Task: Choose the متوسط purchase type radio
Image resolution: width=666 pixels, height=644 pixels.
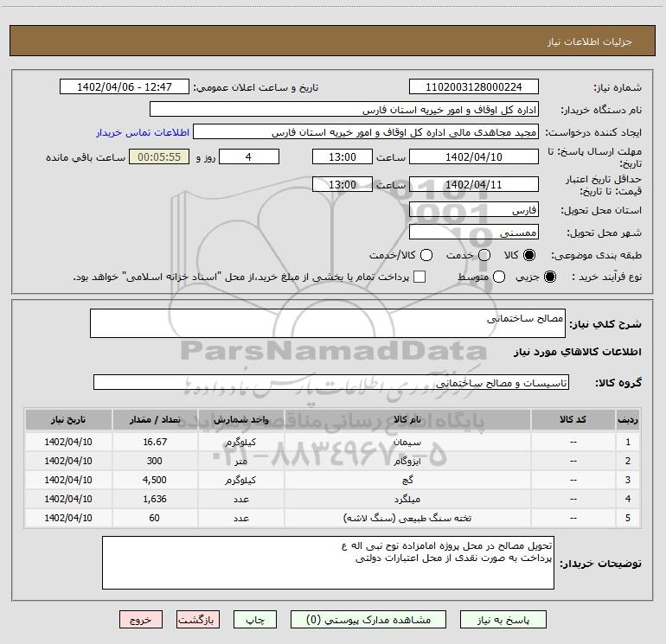Action: click(499, 277)
